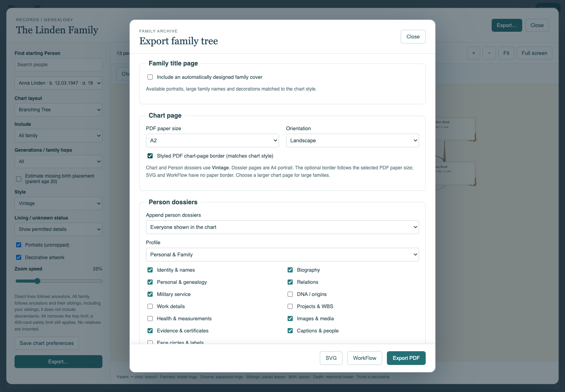Toggle the Decorative artwork checkbox
Viewport: 565px width, 392px height.
coord(18,258)
